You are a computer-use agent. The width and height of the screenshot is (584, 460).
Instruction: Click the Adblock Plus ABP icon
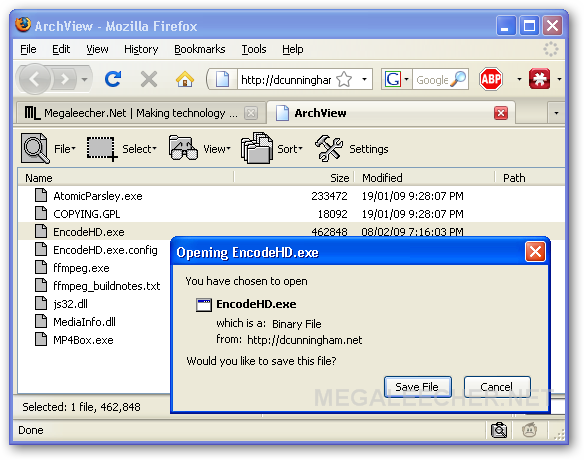tap(491, 79)
